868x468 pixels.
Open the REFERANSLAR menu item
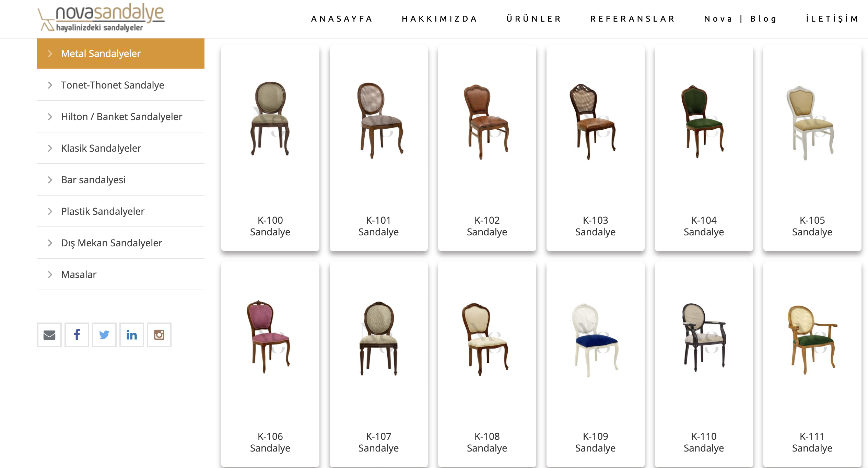(633, 19)
